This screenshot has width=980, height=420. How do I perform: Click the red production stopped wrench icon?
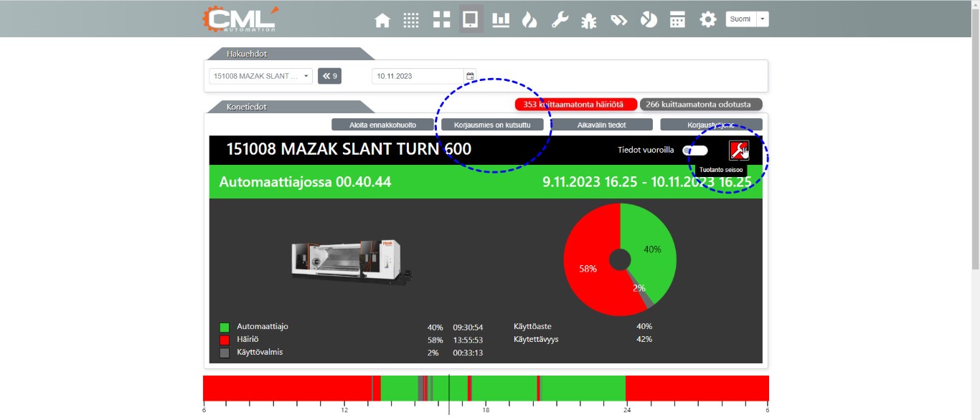(x=738, y=150)
